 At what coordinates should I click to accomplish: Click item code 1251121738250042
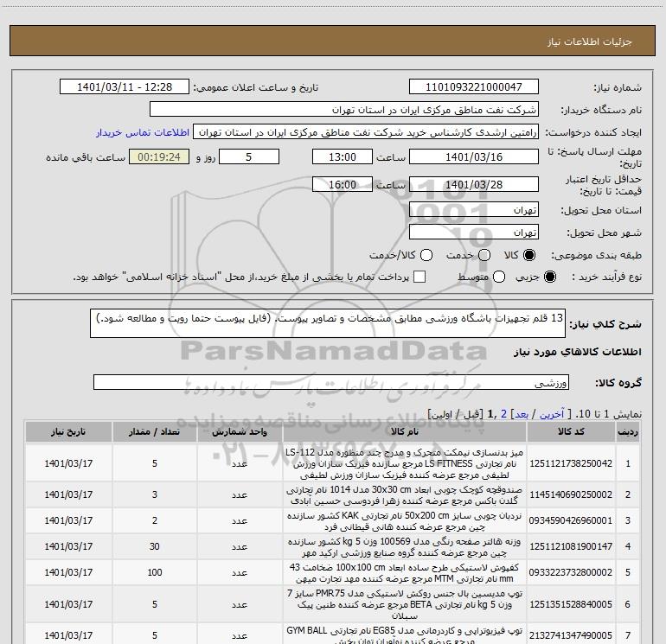[571, 463]
